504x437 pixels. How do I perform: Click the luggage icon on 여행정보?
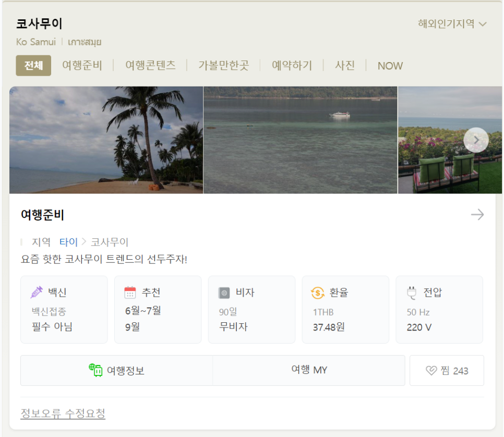95,370
